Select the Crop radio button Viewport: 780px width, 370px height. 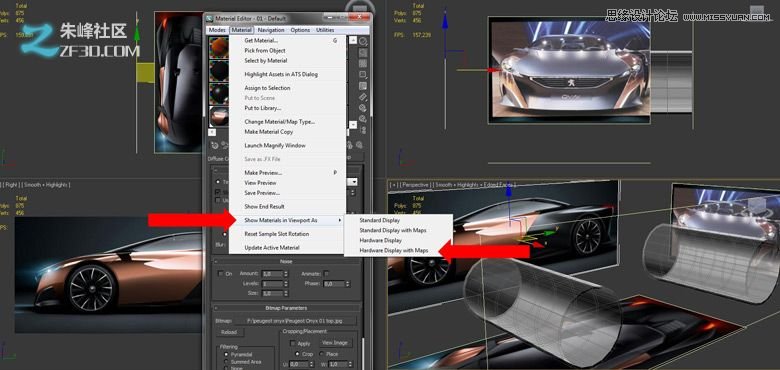coord(297,354)
